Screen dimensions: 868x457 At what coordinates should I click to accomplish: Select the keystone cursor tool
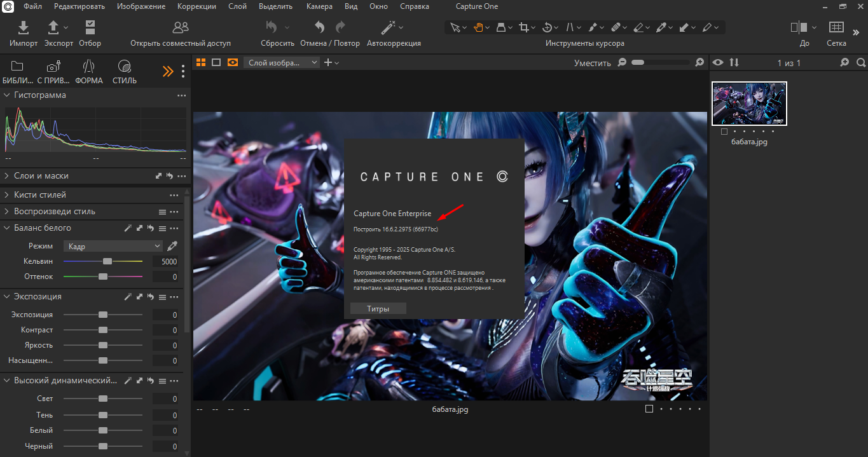point(570,27)
